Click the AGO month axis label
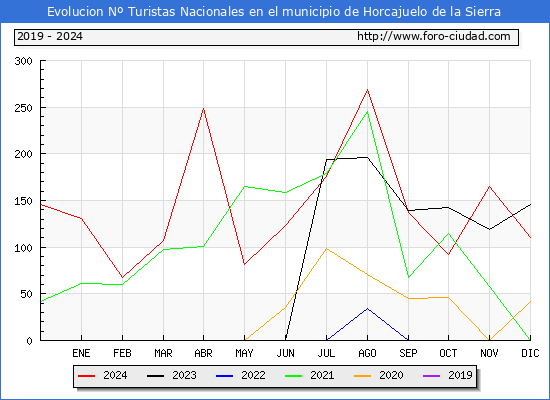Viewport: 550px width, 400px height. pos(367,353)
